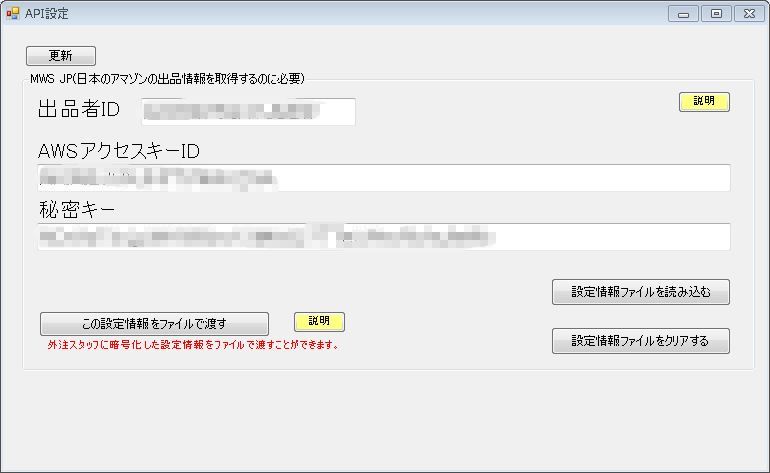Minimize the API設定 window
Image resolution: width=770 pixels, height=473 pixels.
click(x=683, y=14)
